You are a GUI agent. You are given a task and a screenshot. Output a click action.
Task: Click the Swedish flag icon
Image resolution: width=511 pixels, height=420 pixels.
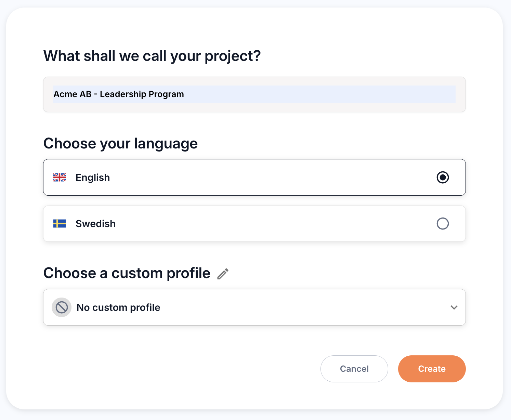point(60,224)
